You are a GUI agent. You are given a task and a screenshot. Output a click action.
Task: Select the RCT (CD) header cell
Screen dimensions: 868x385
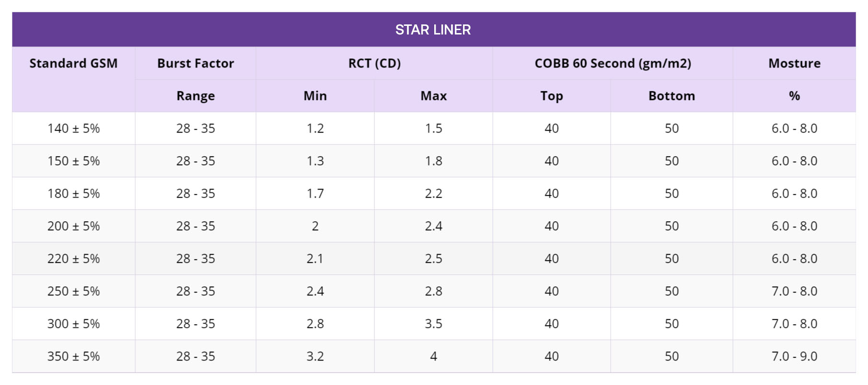point(374,63)
